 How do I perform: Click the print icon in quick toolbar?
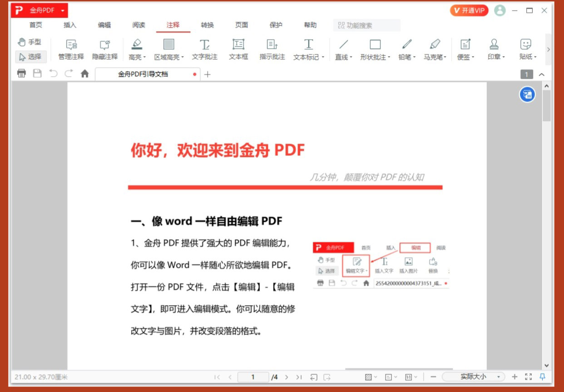click(21, 73)
